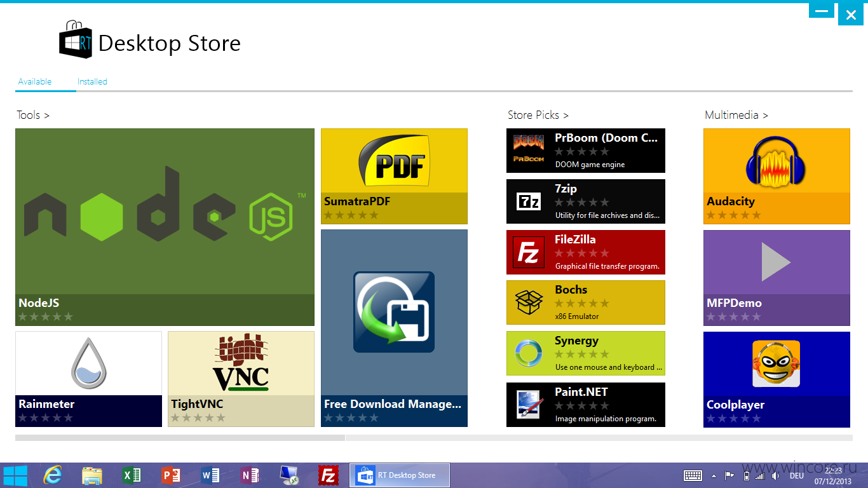
Task: Open the Multimedia category heading
Action: pos(736,115)
